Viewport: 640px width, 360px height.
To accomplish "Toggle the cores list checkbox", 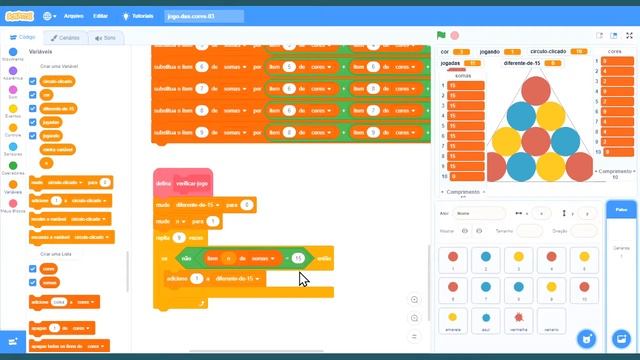I will pos(33,269).
